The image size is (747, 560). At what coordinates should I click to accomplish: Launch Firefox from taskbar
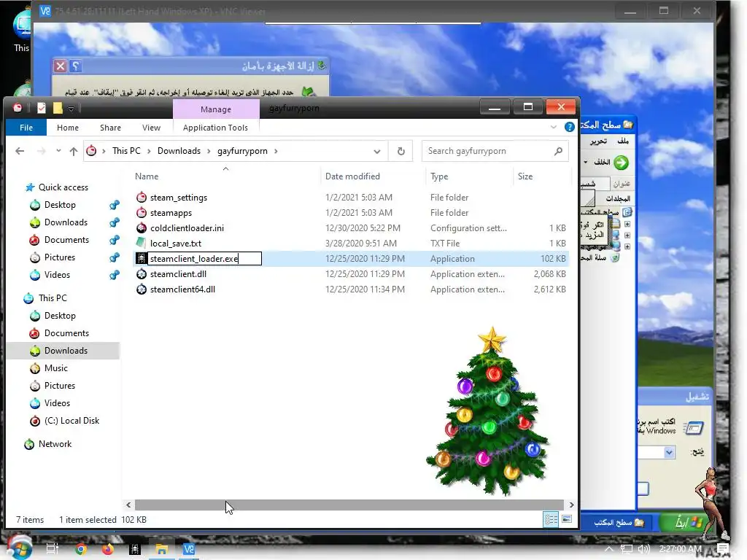coord(108,549)
